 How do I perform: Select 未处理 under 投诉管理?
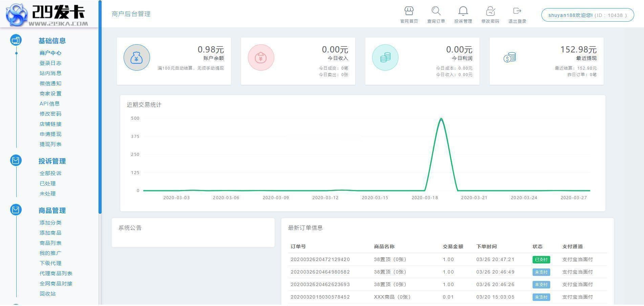(47, 194)
